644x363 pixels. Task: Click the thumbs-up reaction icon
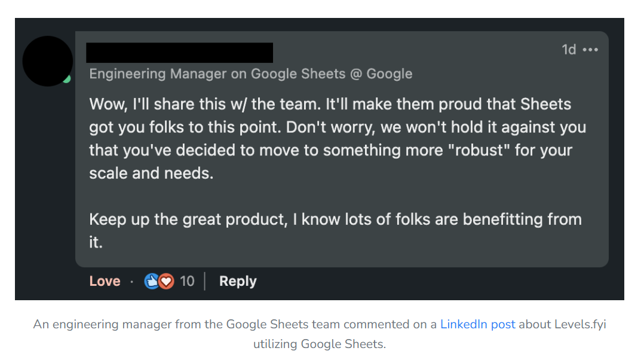pos(151,281)
